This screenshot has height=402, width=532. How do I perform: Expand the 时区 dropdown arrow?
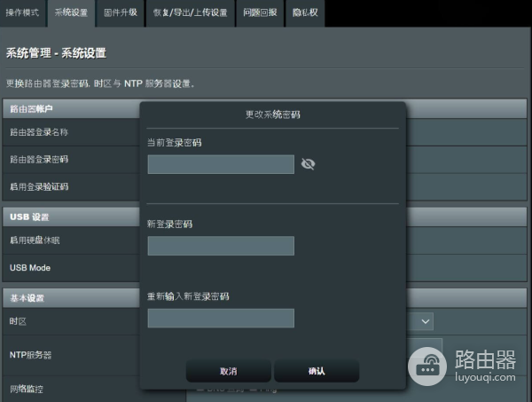tap(426, 320)
